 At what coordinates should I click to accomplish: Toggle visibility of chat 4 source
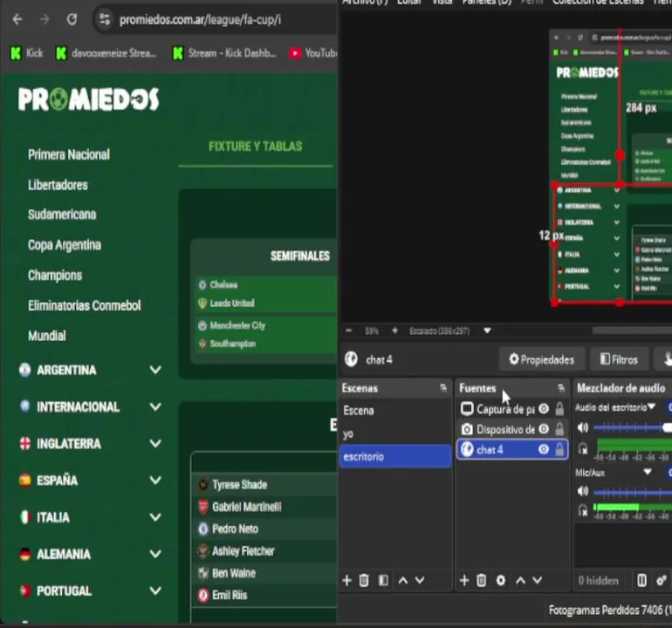pos(544,449)
